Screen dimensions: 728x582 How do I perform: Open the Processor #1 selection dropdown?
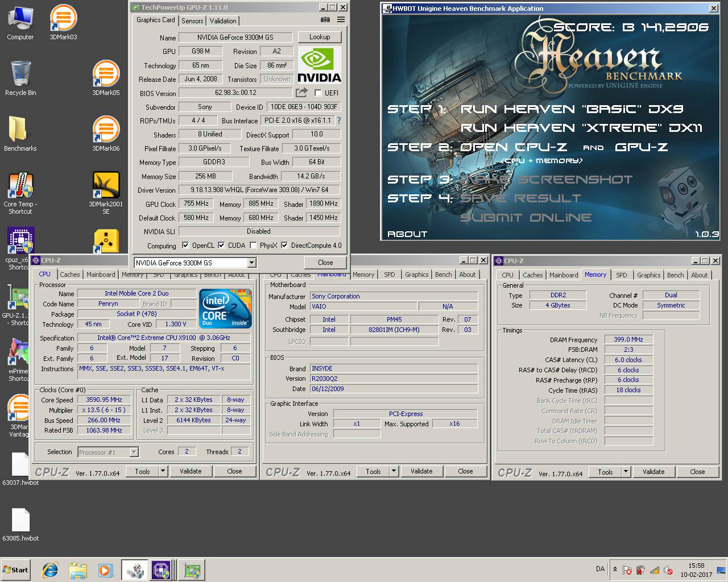coord(134,452)
